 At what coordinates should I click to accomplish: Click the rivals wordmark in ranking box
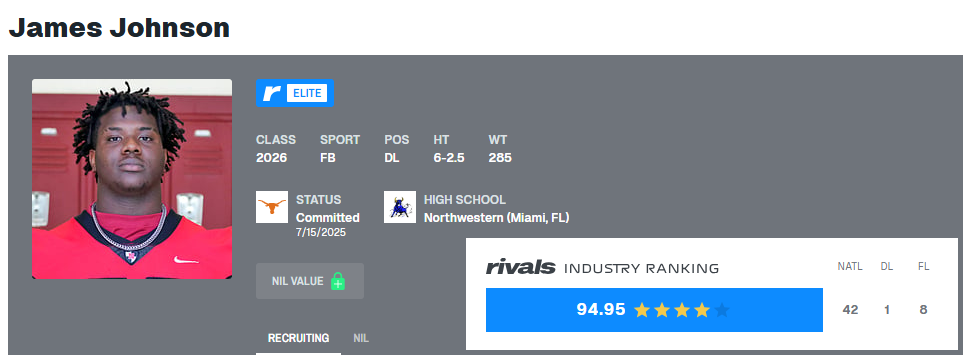tap(521, 268)
